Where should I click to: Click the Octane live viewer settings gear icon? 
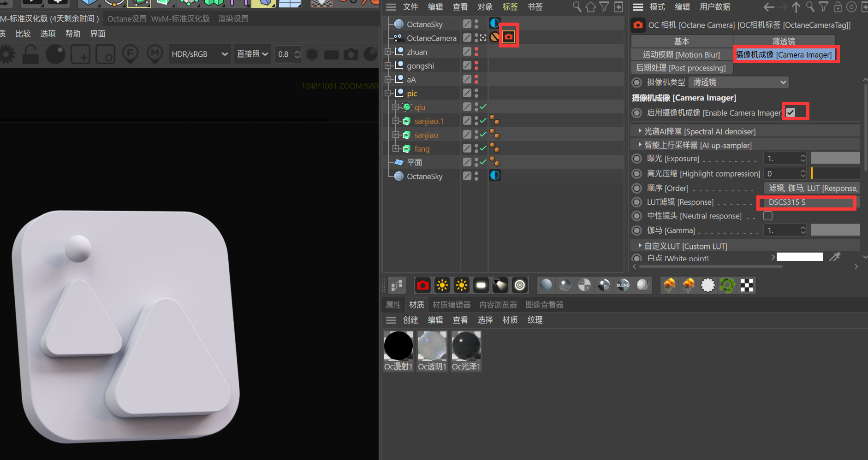click(x=6, y=54)
